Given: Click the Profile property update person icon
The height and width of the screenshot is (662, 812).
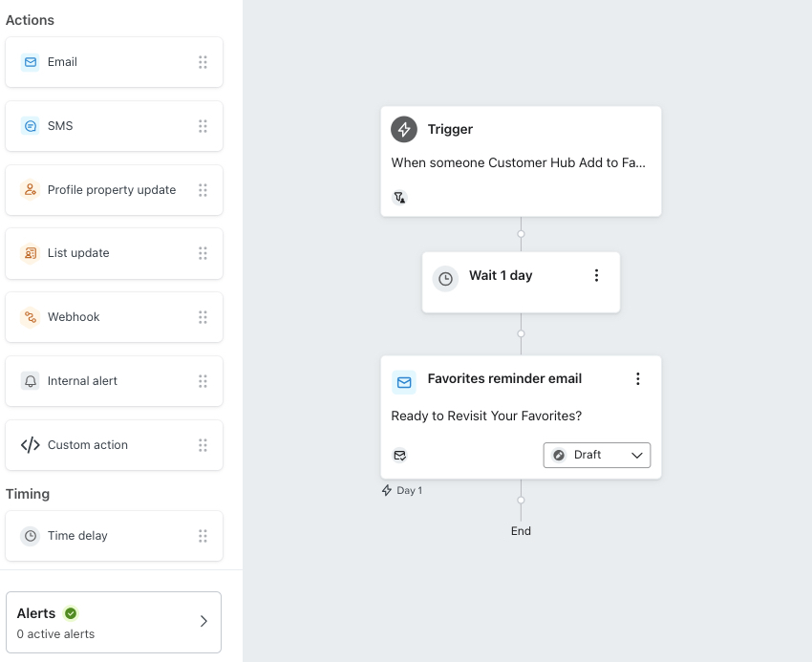Looking at the screenshot, I should pos(31,190).
